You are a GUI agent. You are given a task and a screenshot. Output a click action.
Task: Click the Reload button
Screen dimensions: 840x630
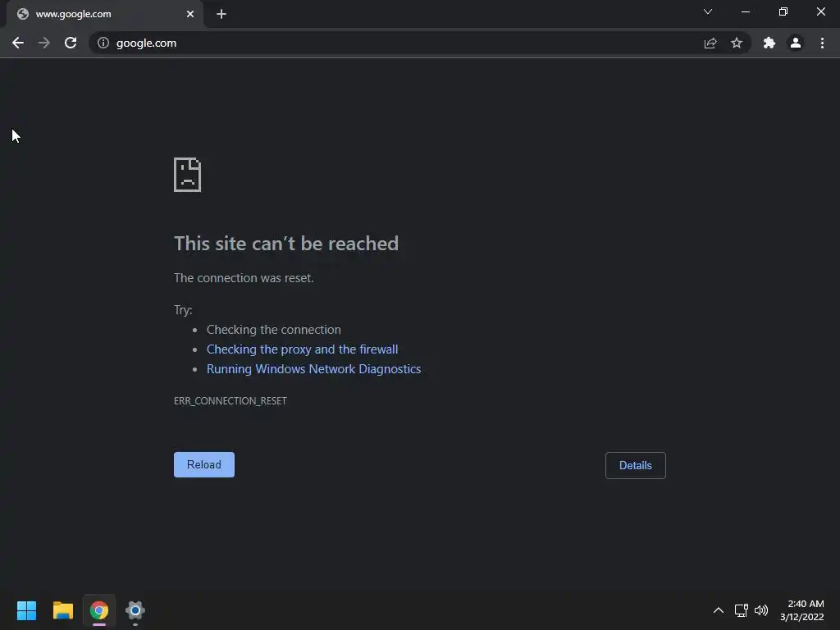[204, 464]
